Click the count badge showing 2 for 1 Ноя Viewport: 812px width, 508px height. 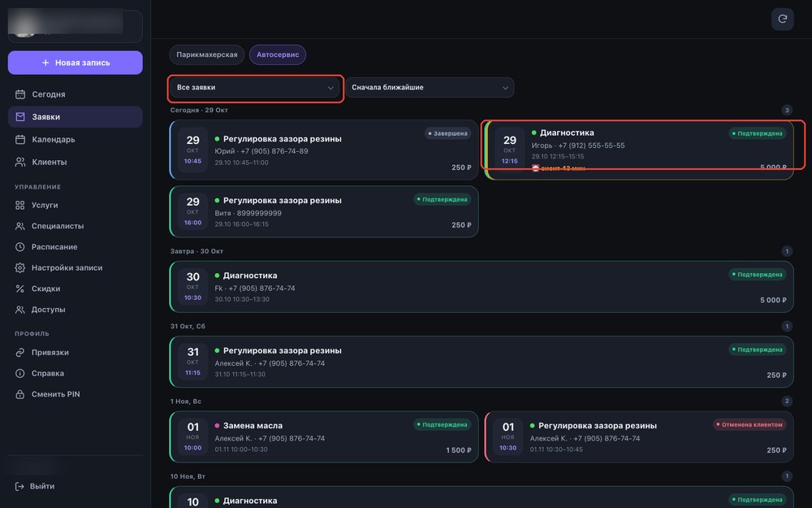point(787,402)
